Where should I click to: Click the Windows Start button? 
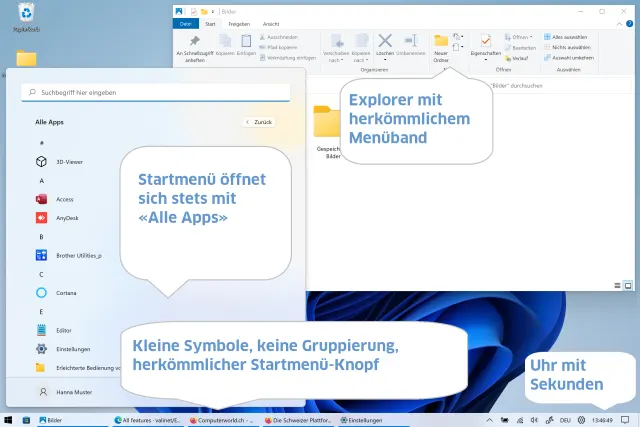click(8, 420)
